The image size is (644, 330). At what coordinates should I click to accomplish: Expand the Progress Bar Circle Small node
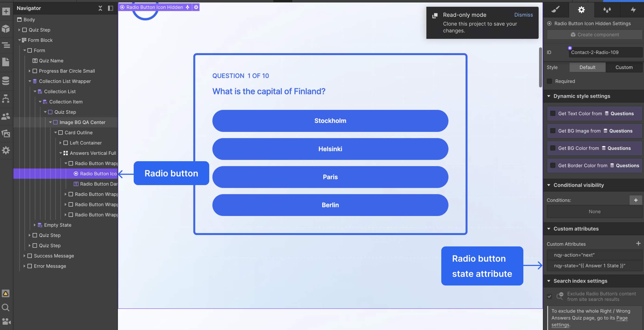[29, 71]
